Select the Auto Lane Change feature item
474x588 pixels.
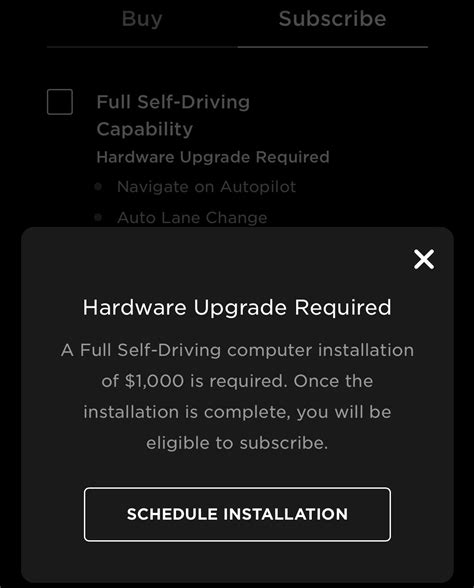(192, 218)
